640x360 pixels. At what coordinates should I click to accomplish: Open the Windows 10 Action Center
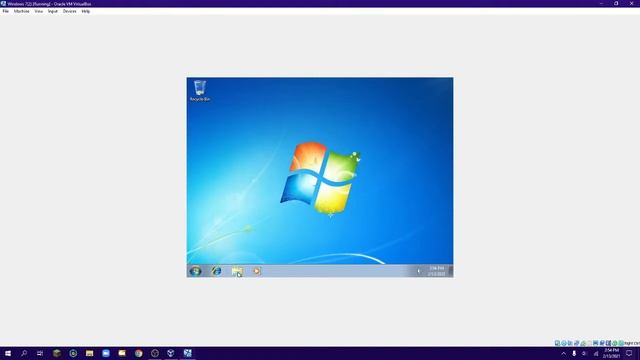[x=629, y=353]
